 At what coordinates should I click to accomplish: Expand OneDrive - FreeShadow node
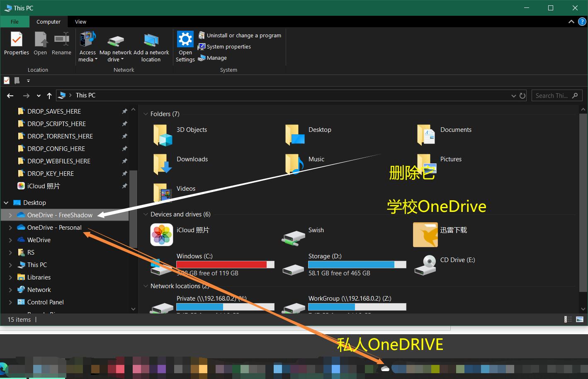tap(10, 215)
